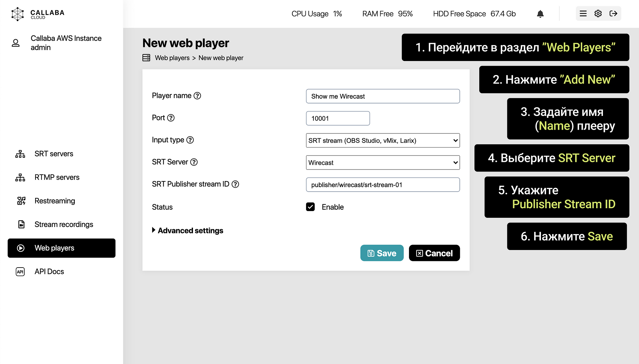Click the API Docs icon
The height and width of the screenshot is (364, 639).
[20, 272]
